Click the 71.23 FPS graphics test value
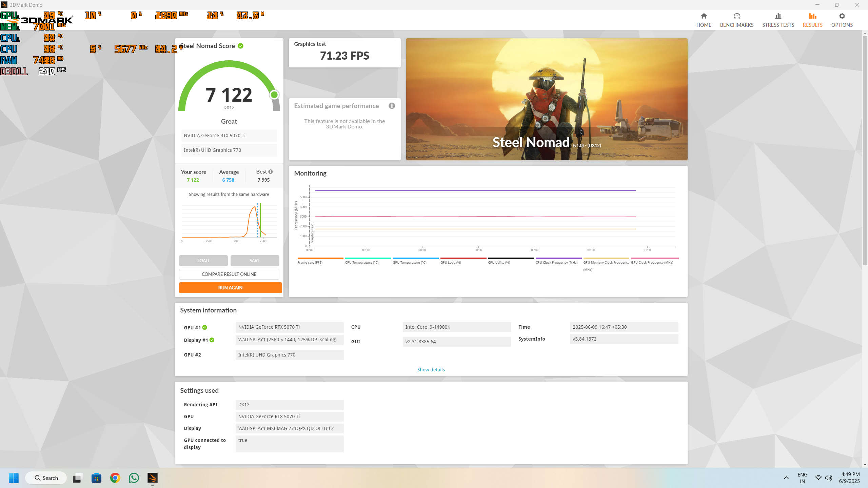 pos(344,56)
